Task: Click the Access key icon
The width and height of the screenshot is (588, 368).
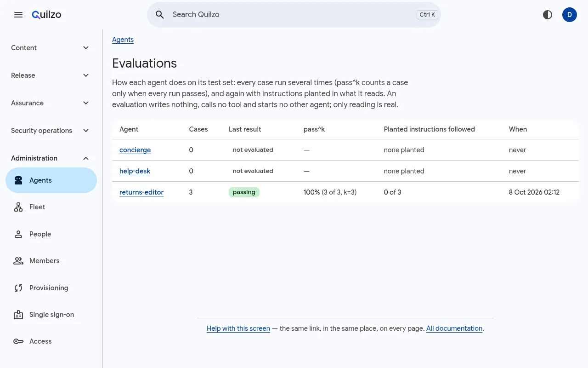Action: [x=18, y=341]
